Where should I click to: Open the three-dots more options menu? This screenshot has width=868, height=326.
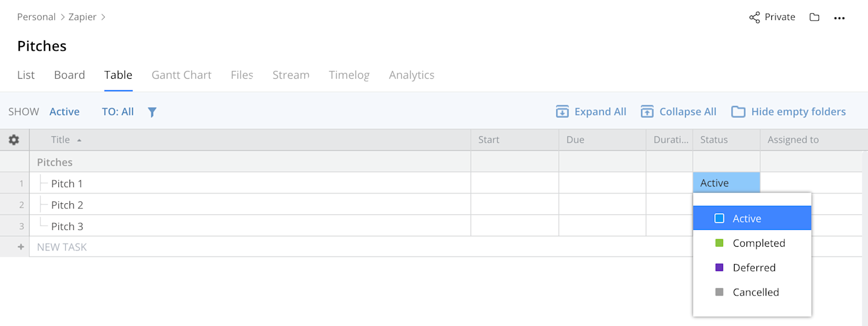[839, 18]
